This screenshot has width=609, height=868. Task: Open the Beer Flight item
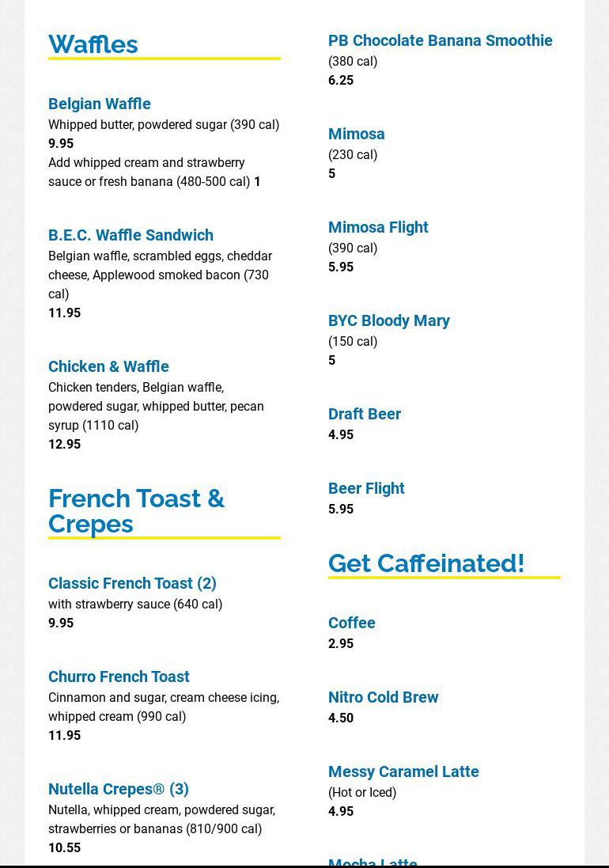pos(366,488)
